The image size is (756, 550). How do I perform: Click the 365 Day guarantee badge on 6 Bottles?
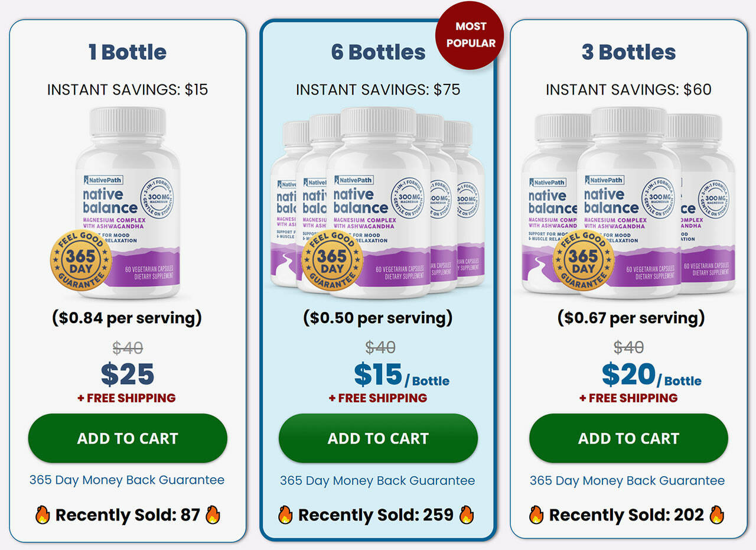[331, 261]
